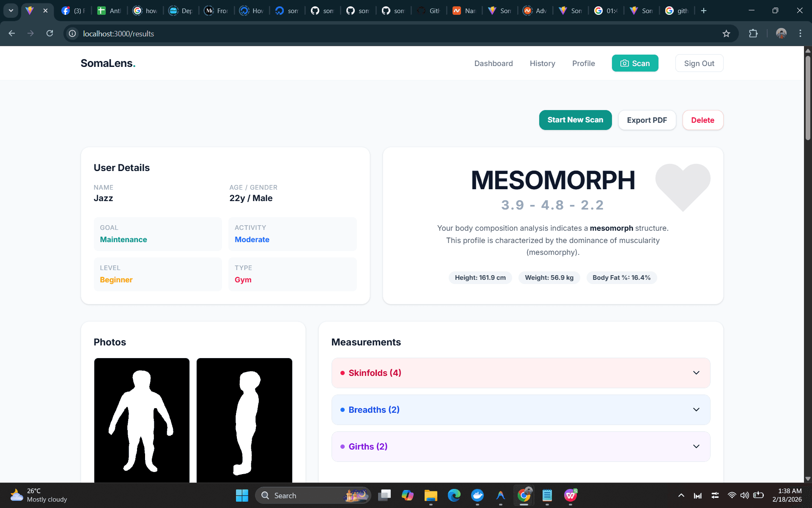Viewport: 812px width, 508px height.
Task: Open Docker Desktop from taskbar
Action: (477, 495)
